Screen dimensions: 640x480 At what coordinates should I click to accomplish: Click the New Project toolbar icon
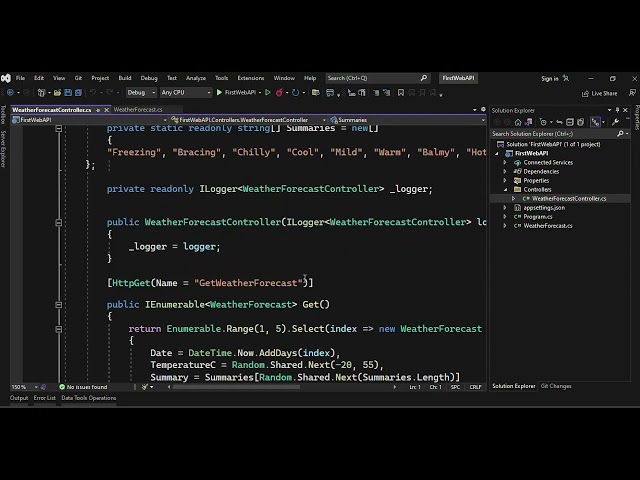coord(41,93)
